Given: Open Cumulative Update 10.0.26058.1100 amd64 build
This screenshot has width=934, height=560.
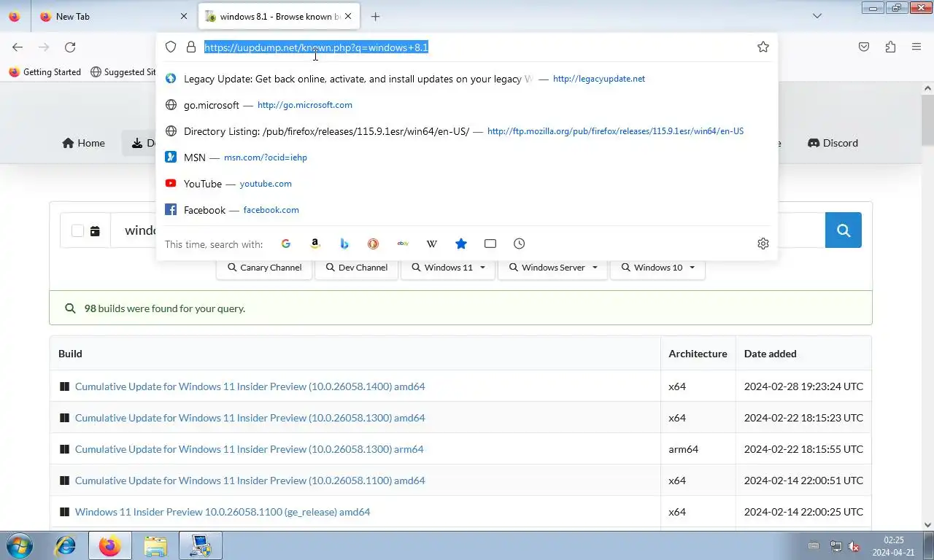Looking at the screenshot, I should coord(250,481).
